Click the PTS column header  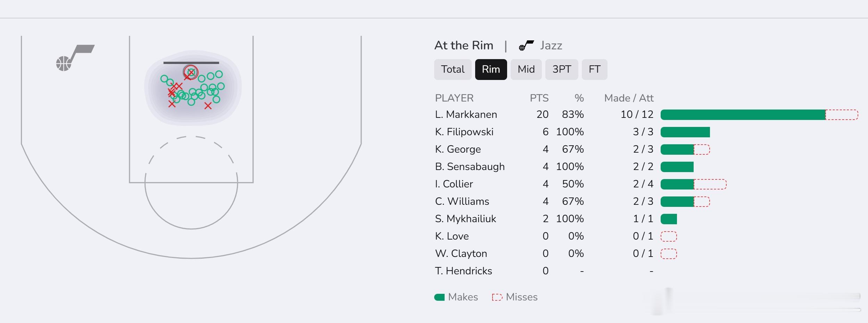(x=539, y=98)
